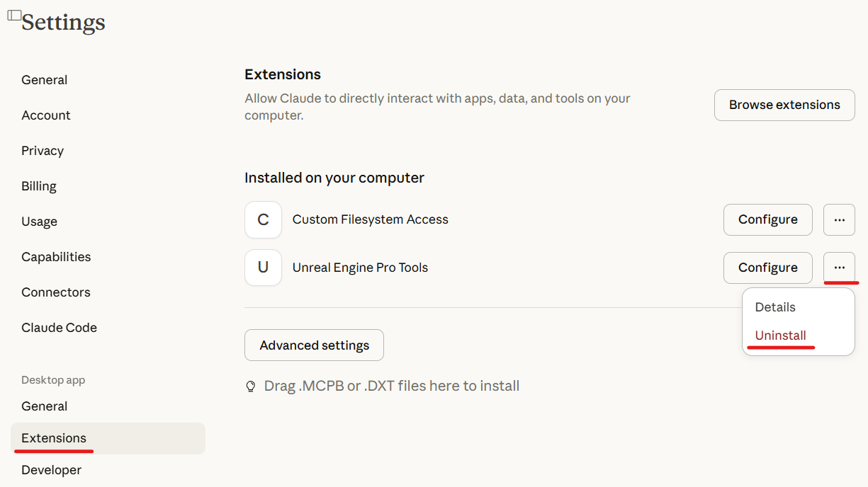Image resolution: width=868 pixels, height=487 pixels.
Task: Select Account in the settings sidebar
Action: point(45,115)
